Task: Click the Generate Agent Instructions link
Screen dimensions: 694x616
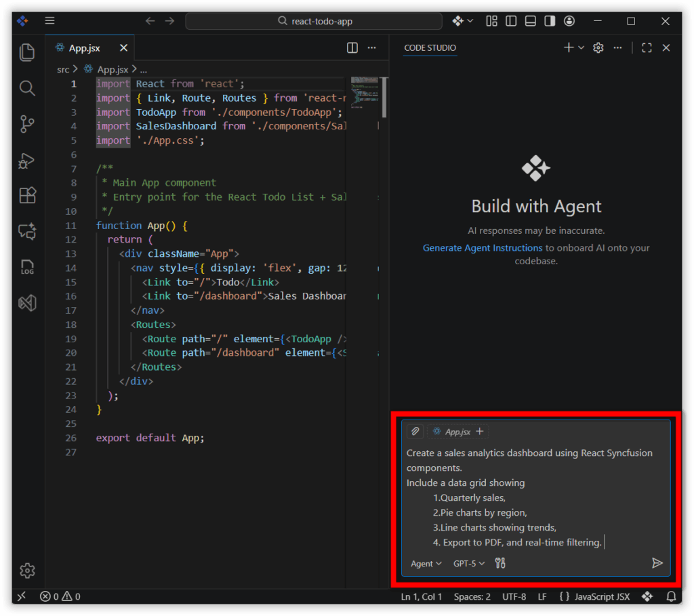Action: click(x=482, y=247)
